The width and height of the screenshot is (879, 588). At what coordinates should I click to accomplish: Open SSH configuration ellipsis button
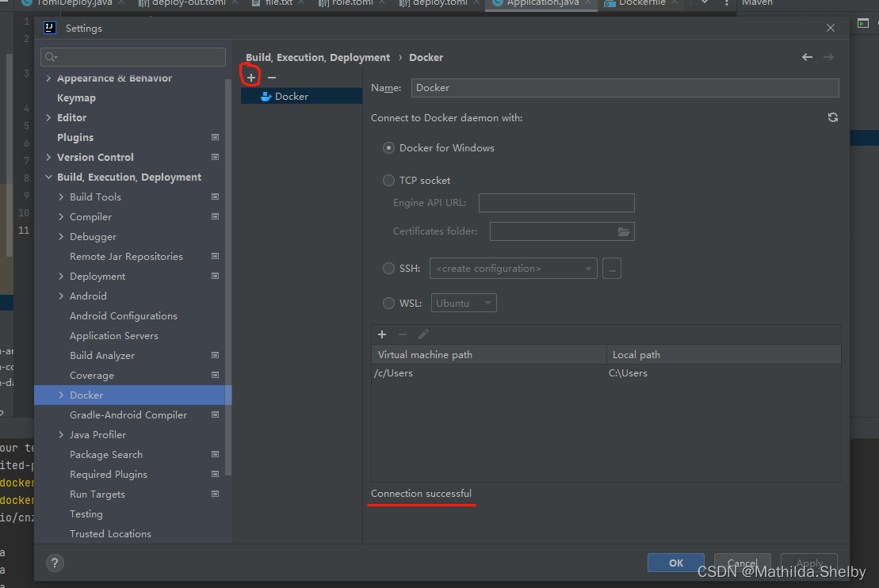click(x=612, y=269)
